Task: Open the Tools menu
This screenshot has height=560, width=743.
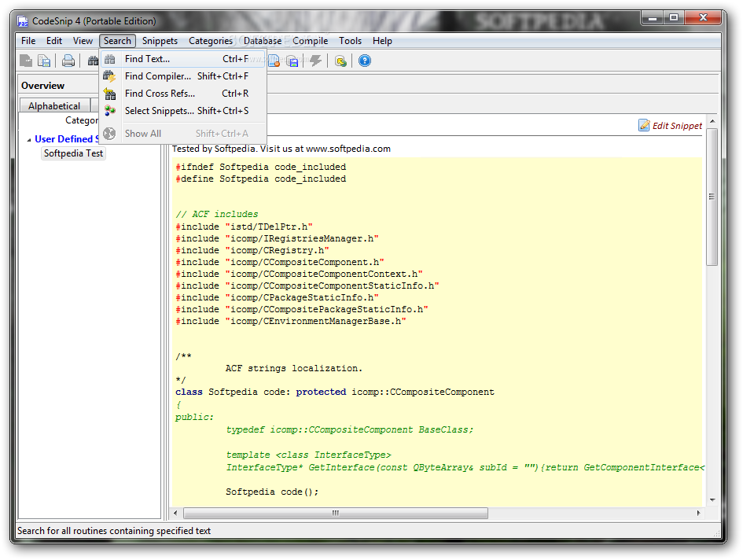Action: [350, 41]
